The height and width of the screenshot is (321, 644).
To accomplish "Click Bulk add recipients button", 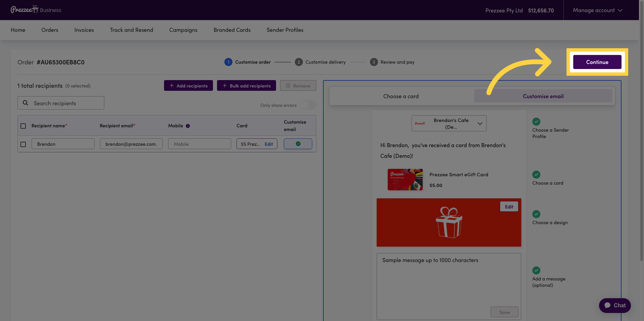I will tap(247, 85).
